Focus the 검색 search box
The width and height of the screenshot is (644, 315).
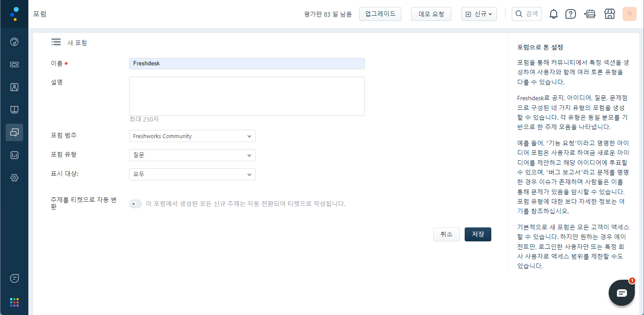pos(527,14)
